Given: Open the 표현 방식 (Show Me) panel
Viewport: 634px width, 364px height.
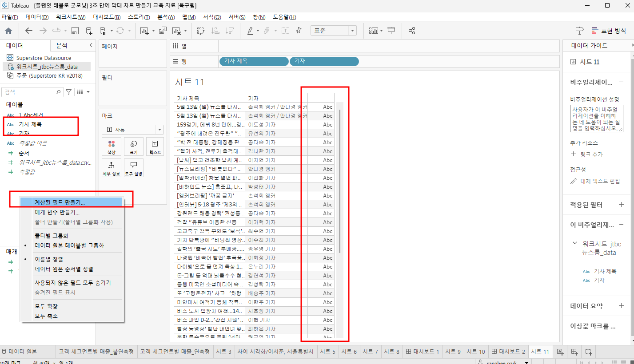Looking at the screenshot, I should pyautogui.click(x=609, y=31).
